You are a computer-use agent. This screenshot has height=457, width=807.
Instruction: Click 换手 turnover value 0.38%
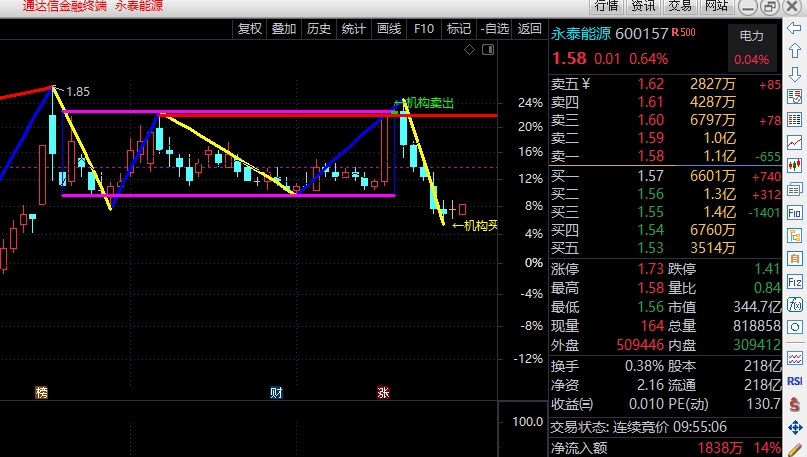(644, 366)
